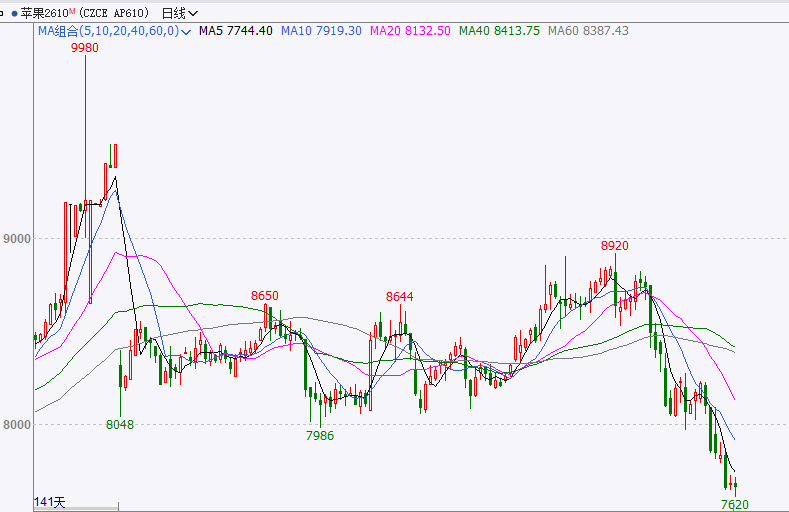Viewport: 789px width, 512px height.
Task: Click the 7986 trough price label
Action: pyautogui.click(x=320, y=436)
